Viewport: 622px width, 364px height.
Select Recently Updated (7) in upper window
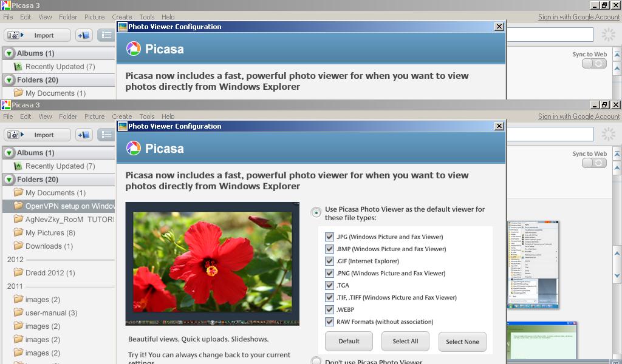click(x=59, y=67)
